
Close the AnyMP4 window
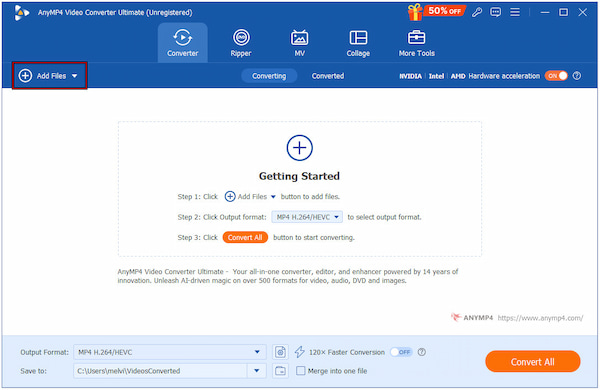click(582, 12)
